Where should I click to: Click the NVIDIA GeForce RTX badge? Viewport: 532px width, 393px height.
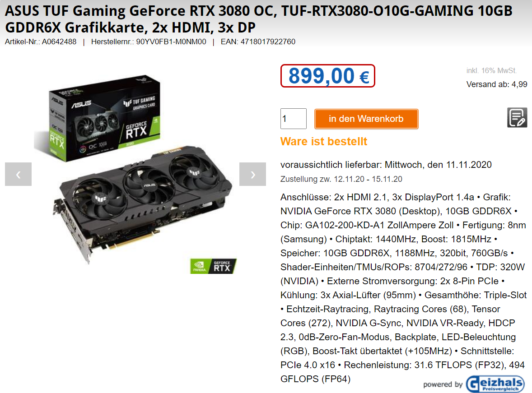[x=214, y=266]
